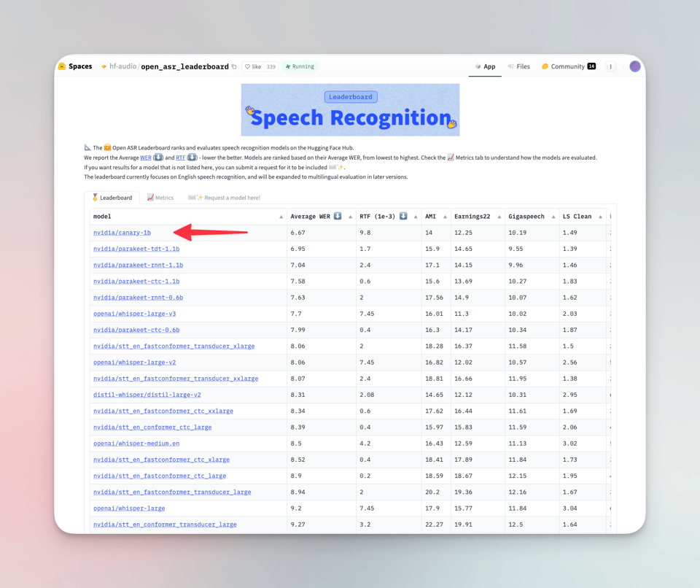Select the Leaderboard tab
Image resolution: width=700 pixels, height=588 pixels.
pyautogui.click(x=112, y=198)
